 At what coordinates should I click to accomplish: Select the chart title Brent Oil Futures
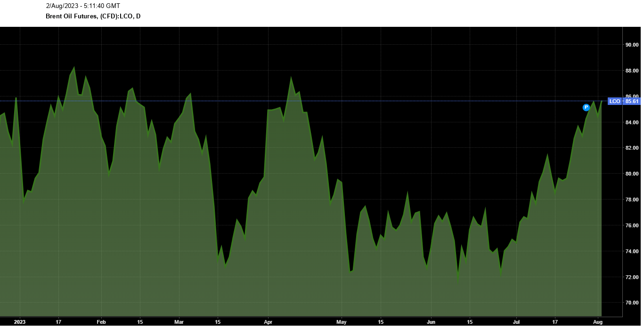[93, 16]
